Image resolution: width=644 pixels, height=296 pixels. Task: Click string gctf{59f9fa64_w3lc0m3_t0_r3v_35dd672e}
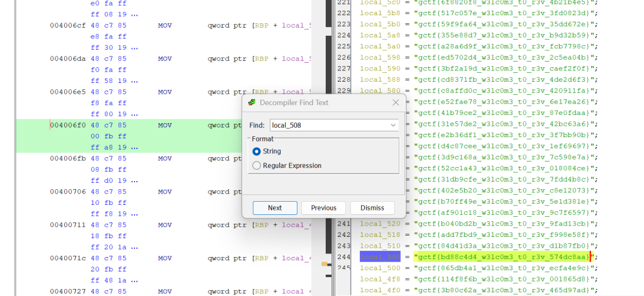coord(504,25)
